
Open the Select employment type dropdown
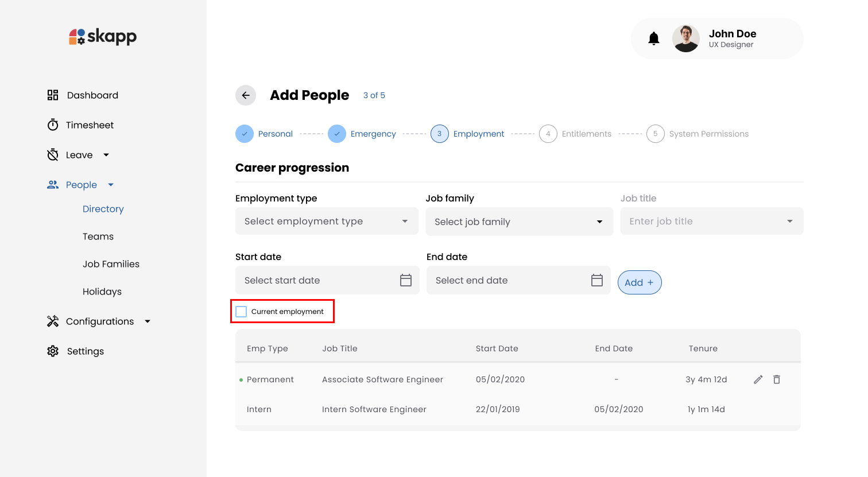point(326,222)
